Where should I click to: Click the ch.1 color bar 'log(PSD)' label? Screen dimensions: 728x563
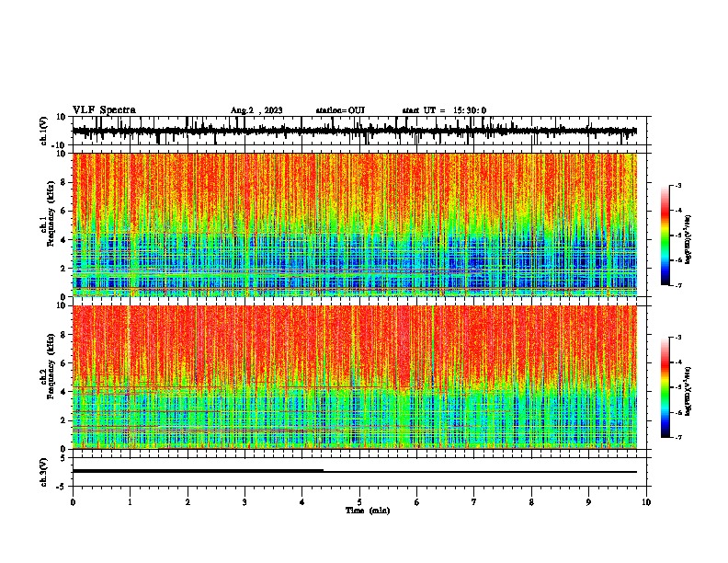click(x=688, y=240)
